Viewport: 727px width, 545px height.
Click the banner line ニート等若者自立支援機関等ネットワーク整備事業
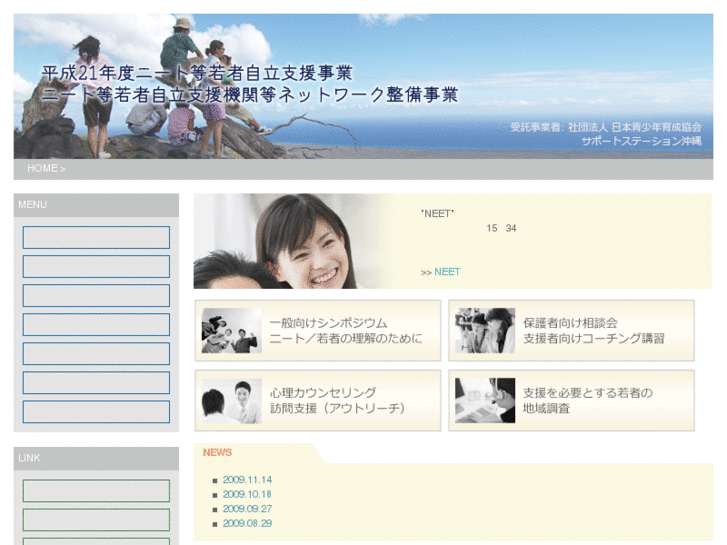coord(249,95)
